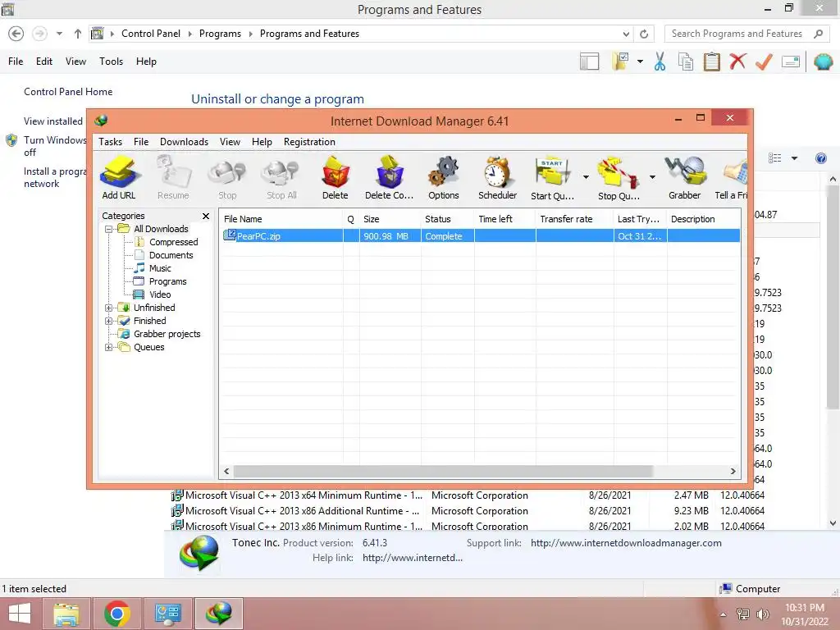Expand the Unfinished category node
The width and height of the screenshot is (840, 630).
tap(109, 308)
